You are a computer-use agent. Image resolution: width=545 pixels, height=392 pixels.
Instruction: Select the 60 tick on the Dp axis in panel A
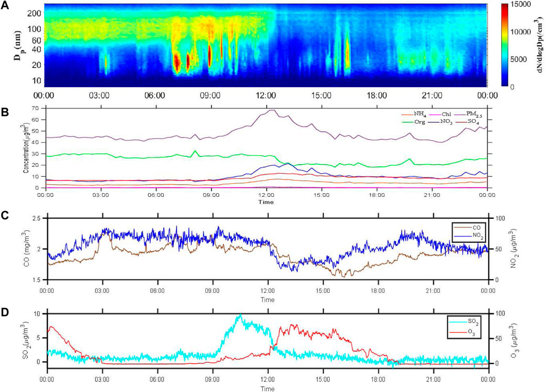click(x=37, y=40)
